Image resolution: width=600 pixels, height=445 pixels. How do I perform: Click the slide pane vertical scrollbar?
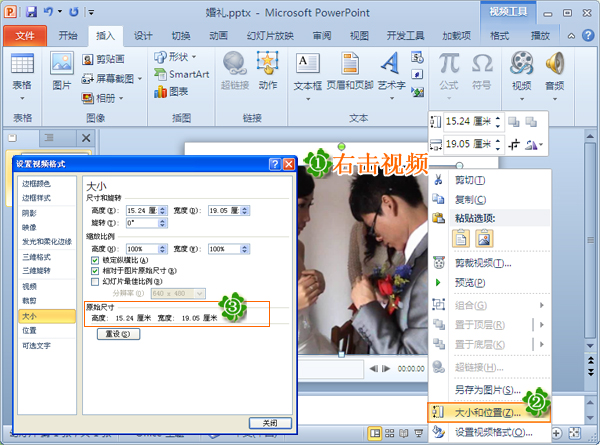(x=590, y=240)
